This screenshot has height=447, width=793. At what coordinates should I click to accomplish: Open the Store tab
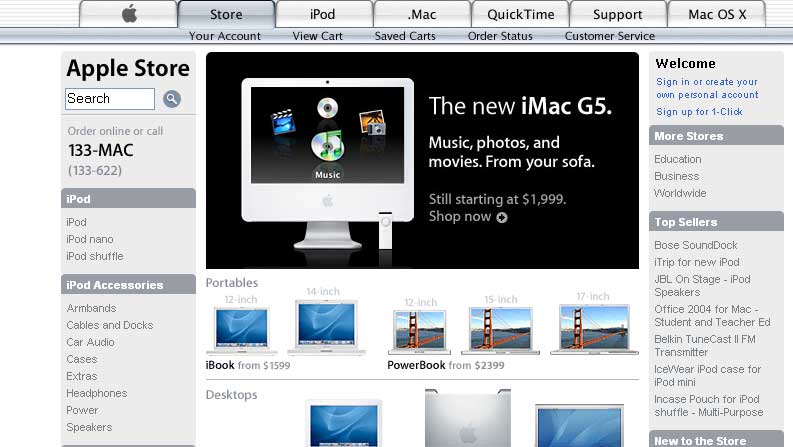[226, 14]
